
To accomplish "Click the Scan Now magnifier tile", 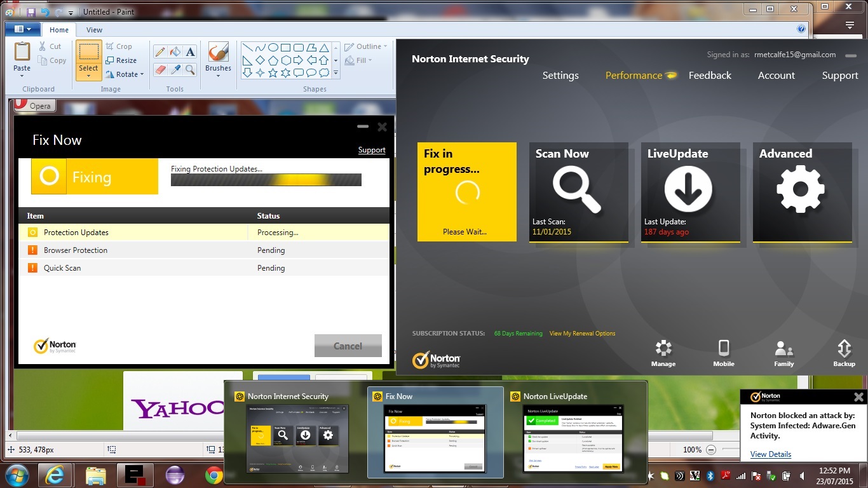I will [578, 193].
